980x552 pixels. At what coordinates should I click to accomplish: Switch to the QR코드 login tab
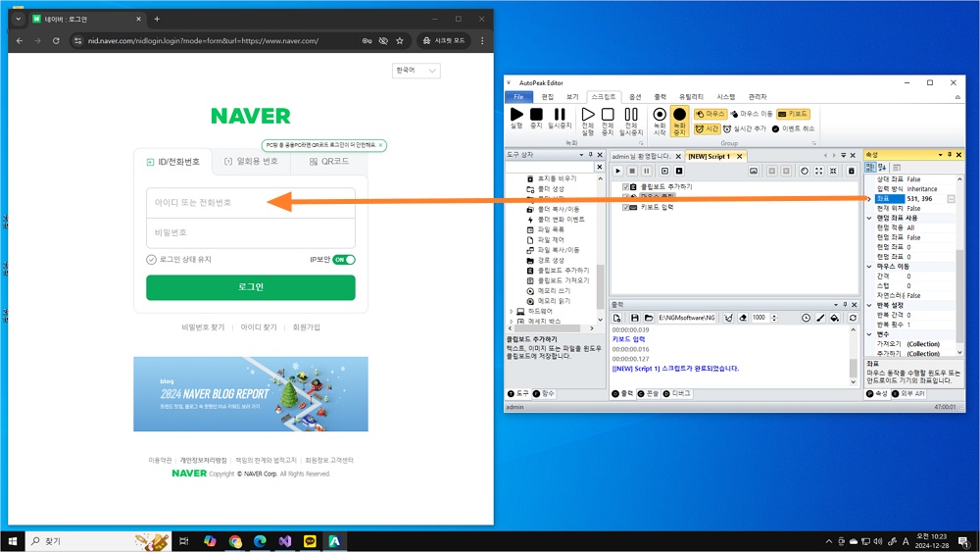[329, 162]
